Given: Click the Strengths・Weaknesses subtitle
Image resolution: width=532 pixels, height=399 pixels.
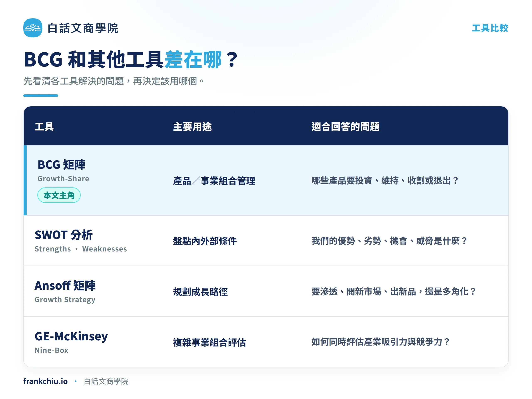Looking at the screenshot, I should (x=81, y=249).
